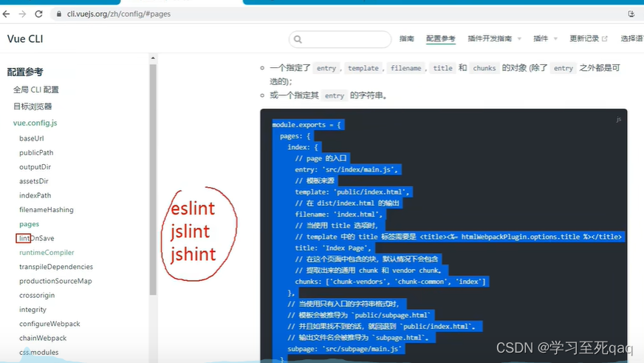Jump to transpileDependencies in sidebar

pyautogui.click(x=56, y=267)
